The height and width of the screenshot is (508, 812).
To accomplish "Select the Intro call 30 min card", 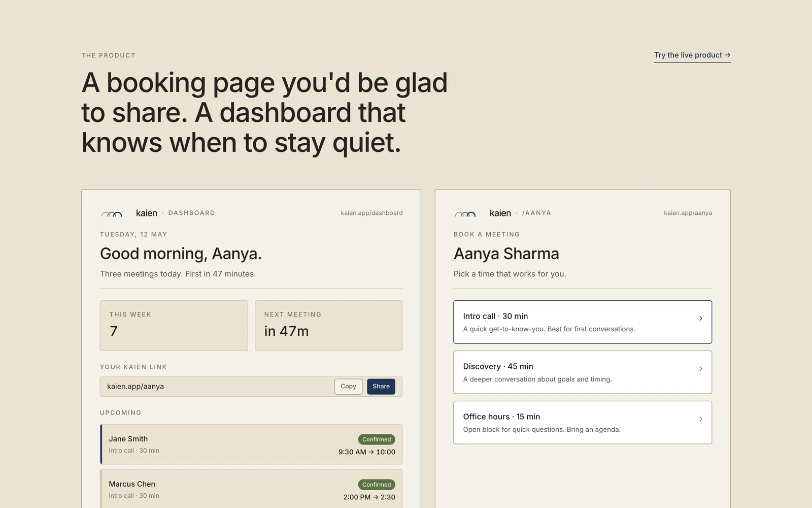I will point(583,322).
